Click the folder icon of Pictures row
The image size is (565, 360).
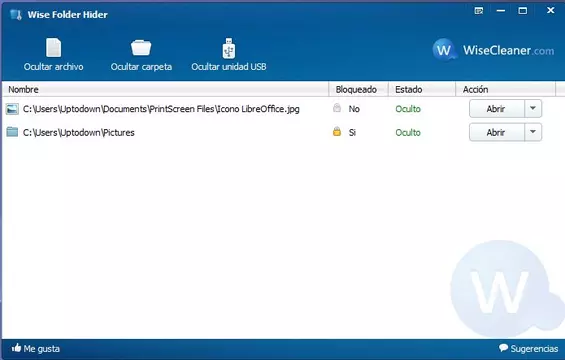coord(12,132)
